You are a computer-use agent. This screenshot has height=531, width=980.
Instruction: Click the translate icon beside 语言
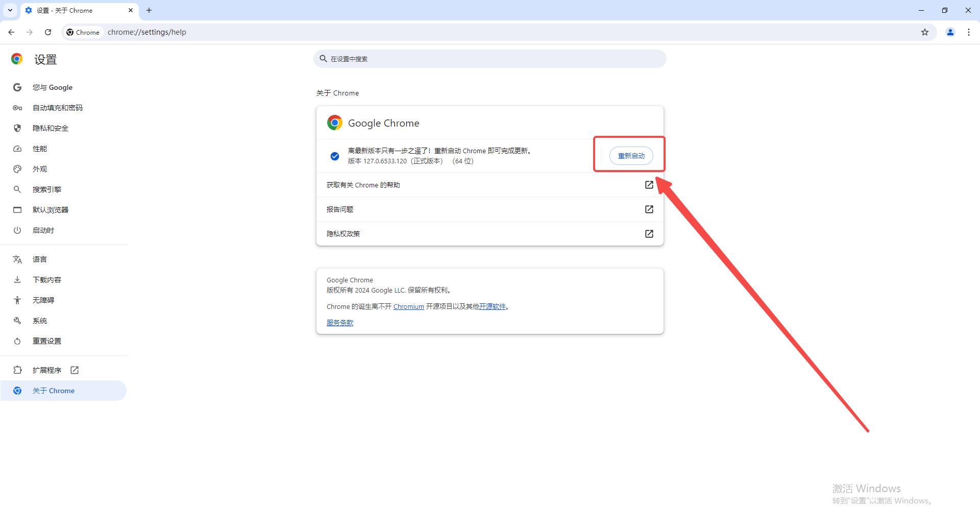click(17, 259)
